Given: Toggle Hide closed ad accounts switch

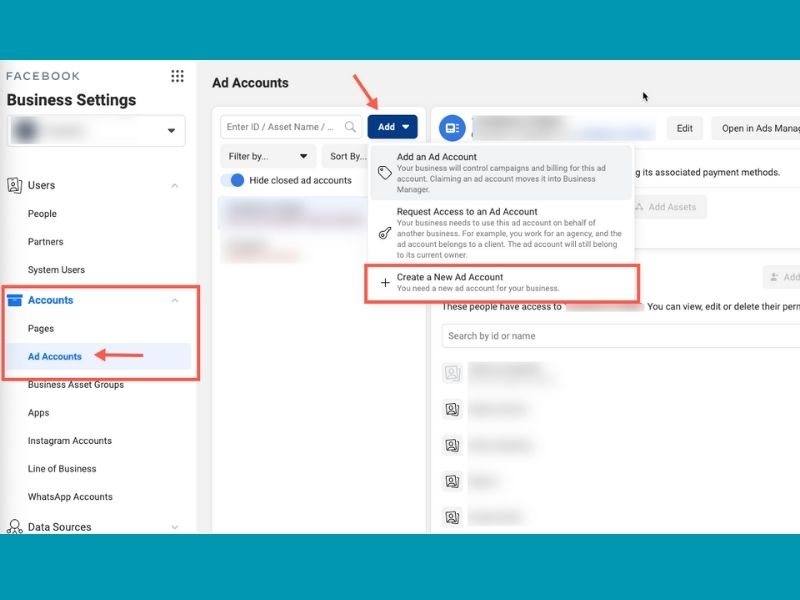Looking at the screenshot, I should 233,180.
